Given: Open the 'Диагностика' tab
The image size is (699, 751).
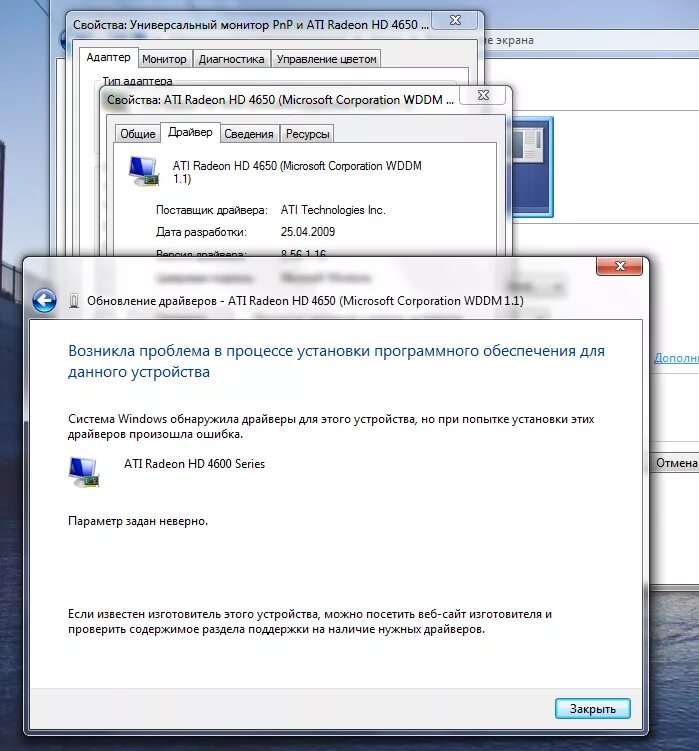Looking at the screenshot, I should pos(231,59).
